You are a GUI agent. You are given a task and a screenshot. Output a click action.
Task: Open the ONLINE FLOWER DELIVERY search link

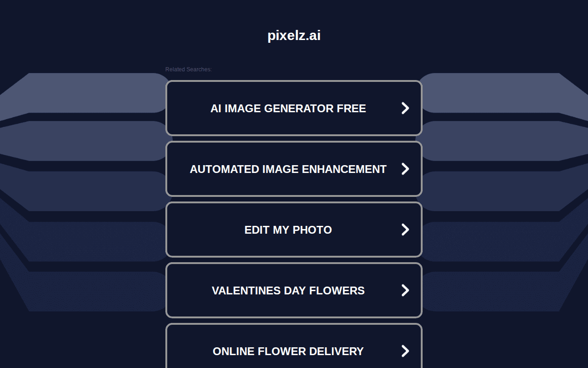[288, 351]
